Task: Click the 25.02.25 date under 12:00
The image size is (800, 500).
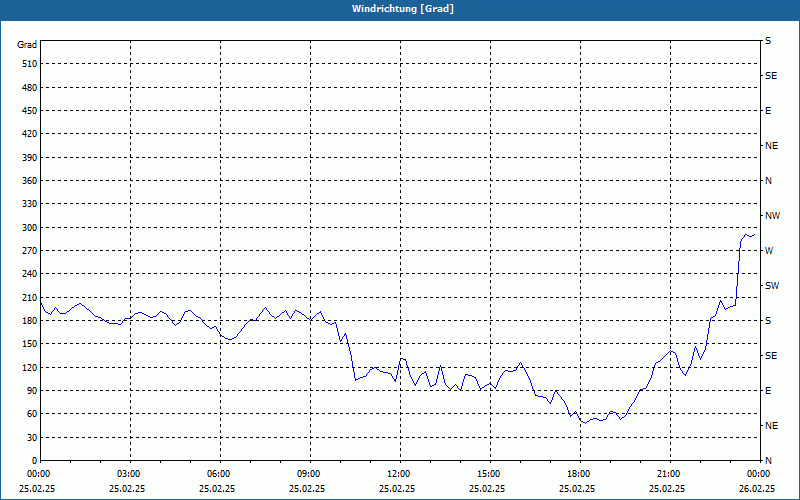Action: (x=397, y=489)
